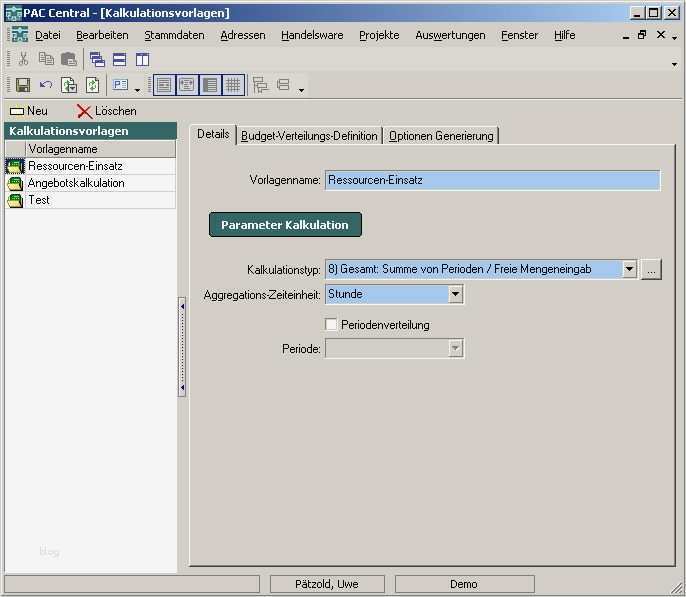The image size is (686, 597).
Task: Select the Angebotskalkulation template row
Action: click(91, 183)
